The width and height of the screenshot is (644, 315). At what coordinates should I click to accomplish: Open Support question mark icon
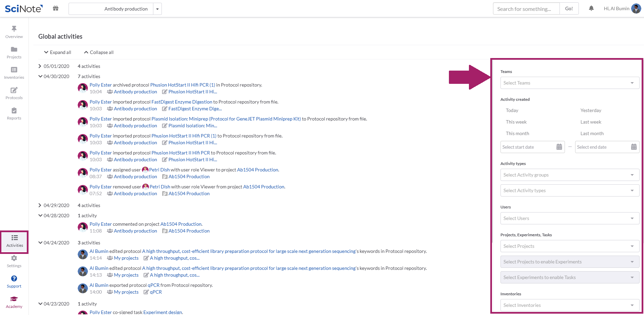point(14,278)
